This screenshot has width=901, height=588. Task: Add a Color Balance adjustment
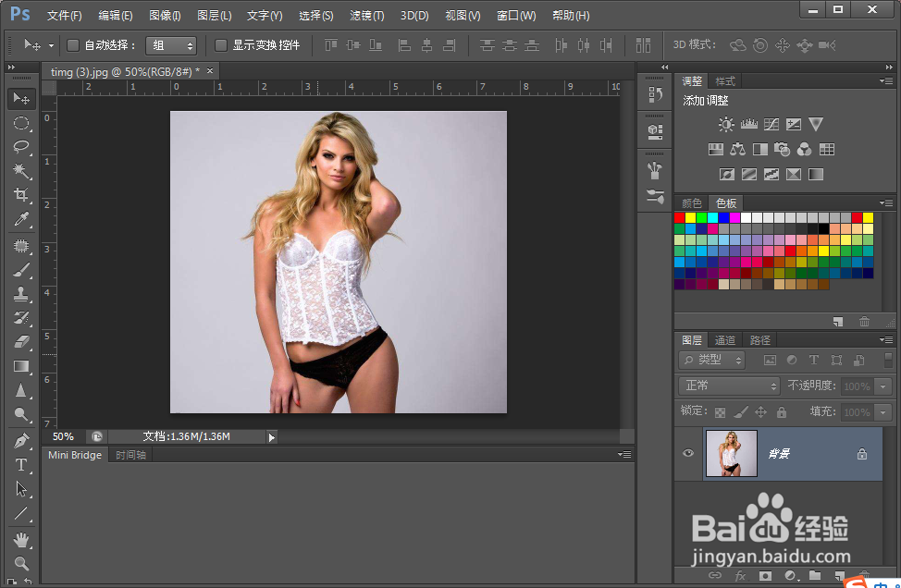[x=738, y=149]
